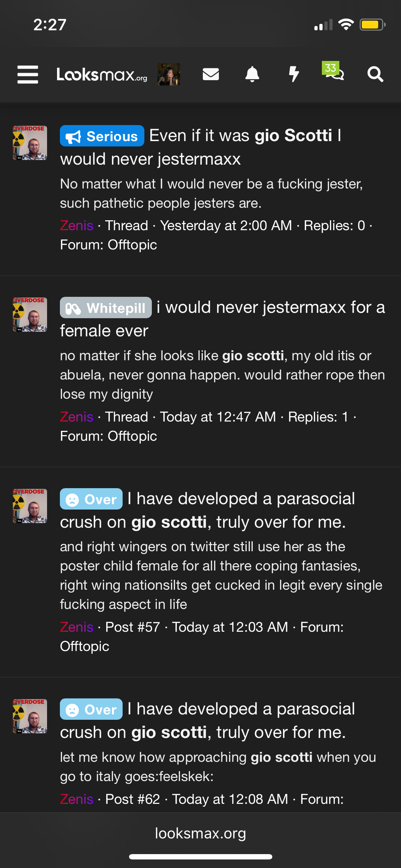Tap the lightning bolt what's new icon
This screenshot has height=868, width=401.
(x=294, y=74)
